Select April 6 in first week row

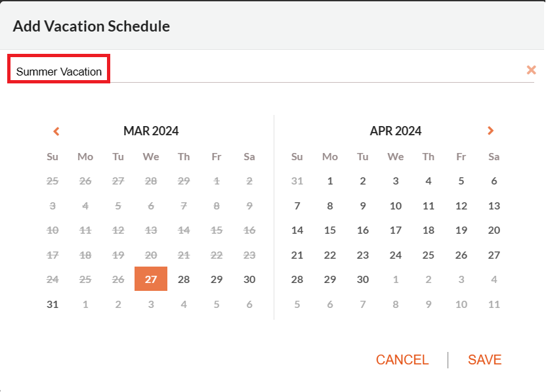coord(494,181)
